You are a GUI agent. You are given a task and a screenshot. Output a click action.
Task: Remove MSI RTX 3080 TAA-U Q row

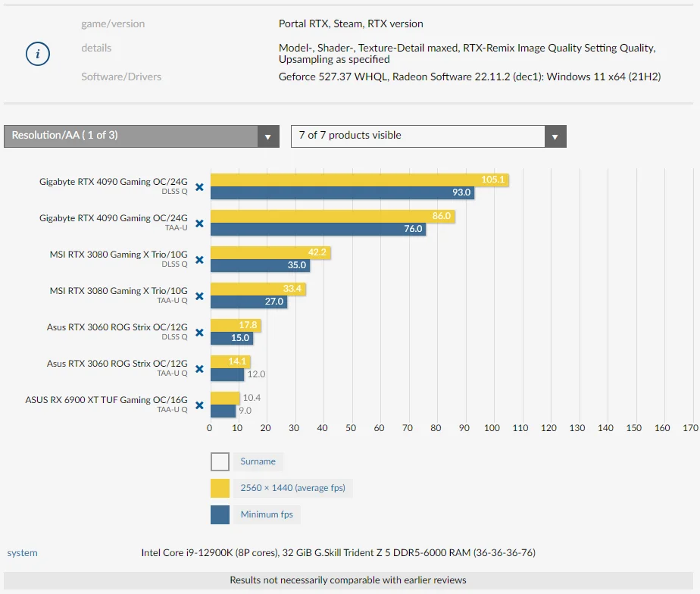click(199, 296)
